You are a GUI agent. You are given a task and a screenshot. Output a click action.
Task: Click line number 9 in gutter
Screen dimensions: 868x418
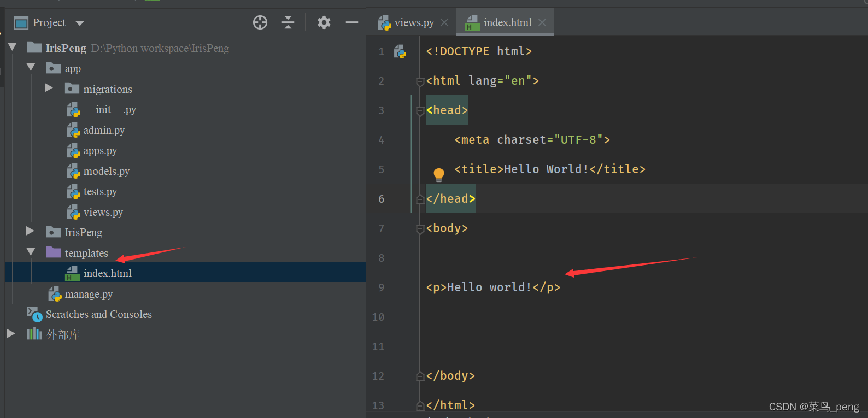(x=381, y=287)
